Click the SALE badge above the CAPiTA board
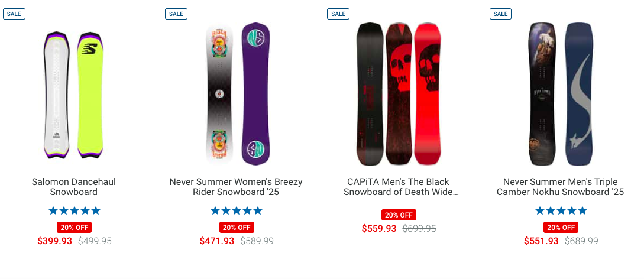This screenshot has width=644, height=279. pos(338,14)
